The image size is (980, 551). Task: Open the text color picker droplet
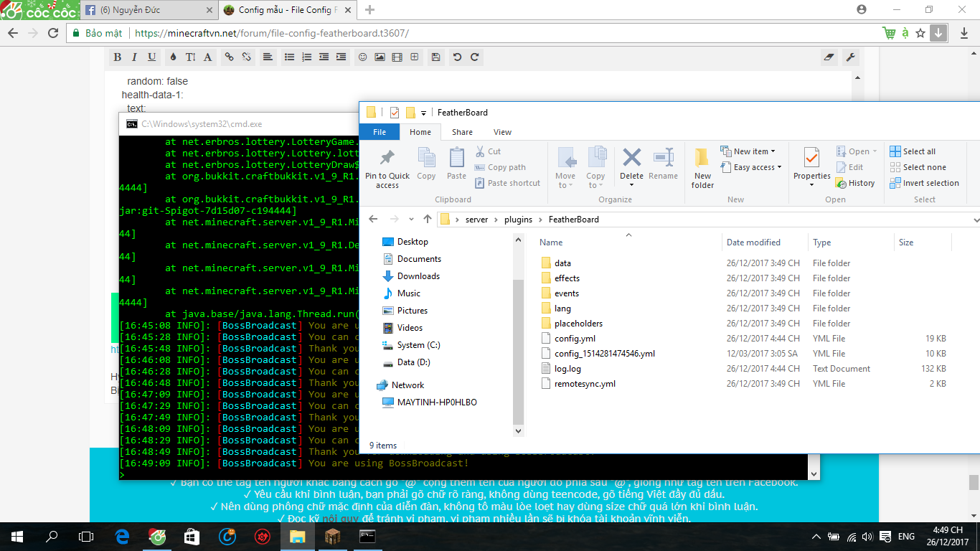(x=173, y=57)
